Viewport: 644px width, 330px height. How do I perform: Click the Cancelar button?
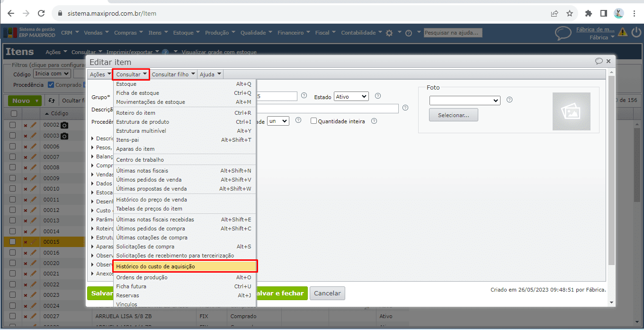pos(327,293)
